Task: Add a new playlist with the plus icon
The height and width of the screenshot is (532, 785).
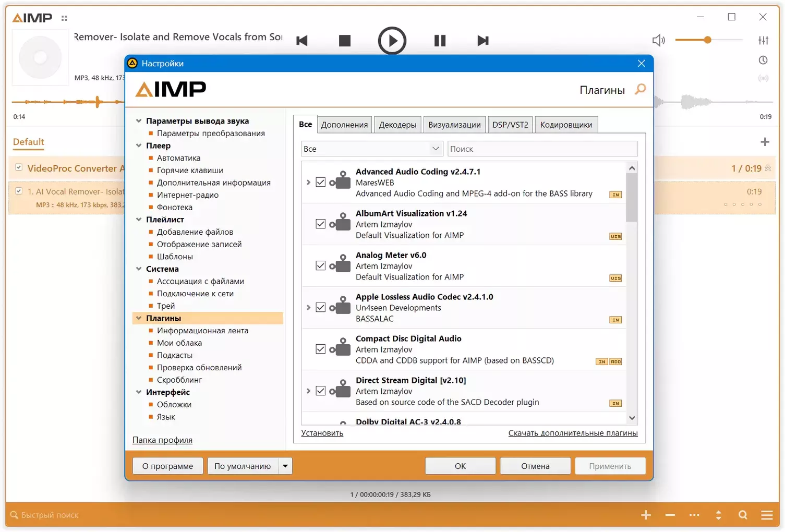Action: [765, 142]
